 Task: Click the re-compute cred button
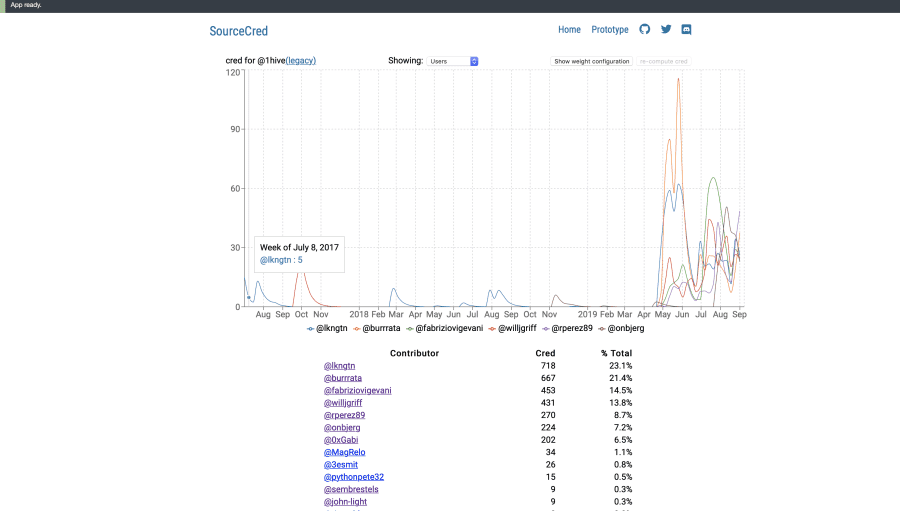664,61
